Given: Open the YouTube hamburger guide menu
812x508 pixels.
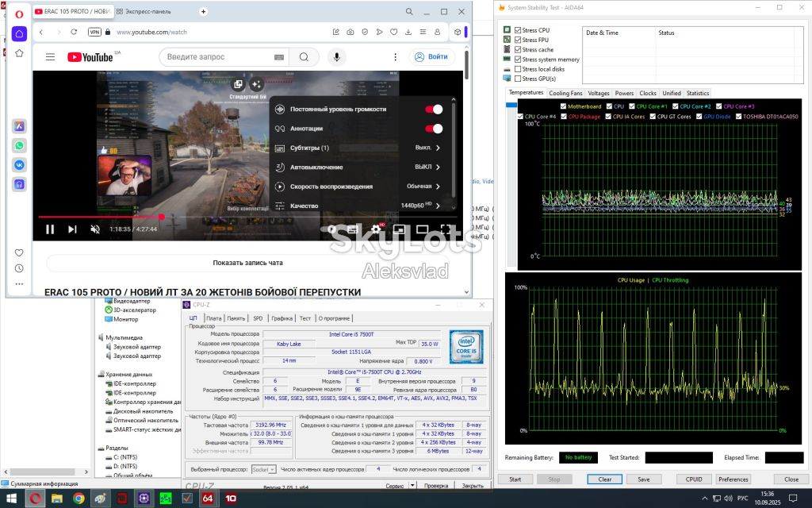Looking at the screenshot, I should click(50, 57).
